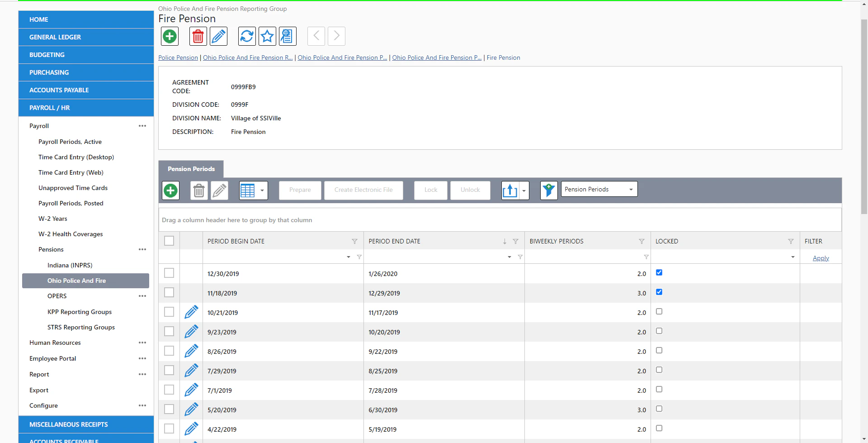Open the report/audit icon beside the star

[287, 36]
